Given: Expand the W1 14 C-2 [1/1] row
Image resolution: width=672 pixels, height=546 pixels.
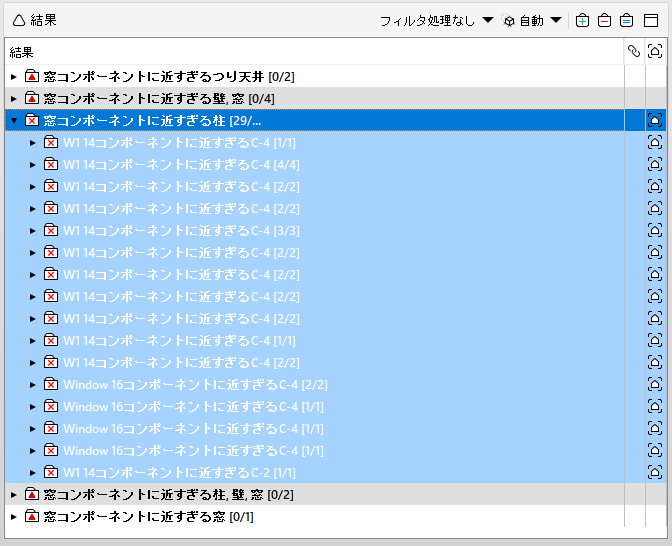Looking at the screenshot, I should (33, 473).
